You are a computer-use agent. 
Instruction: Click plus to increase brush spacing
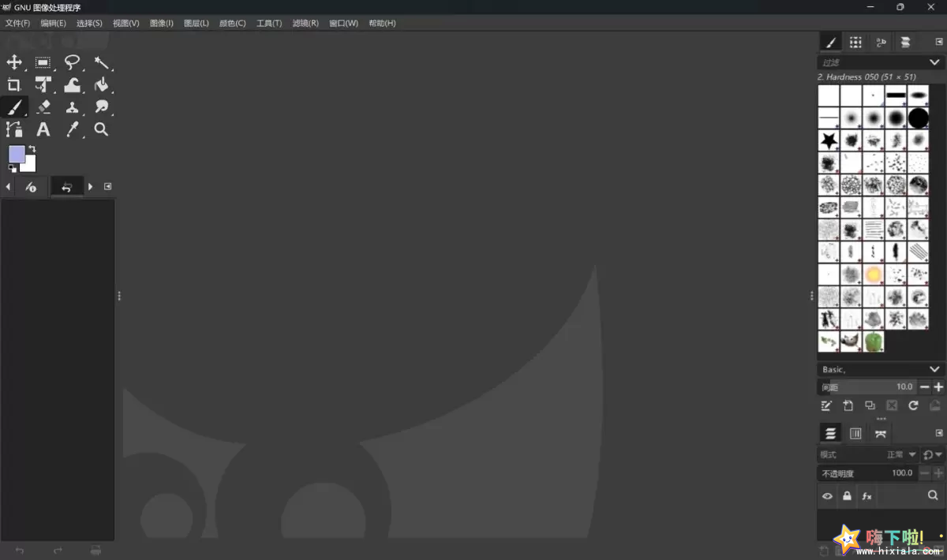coord(938,386)
